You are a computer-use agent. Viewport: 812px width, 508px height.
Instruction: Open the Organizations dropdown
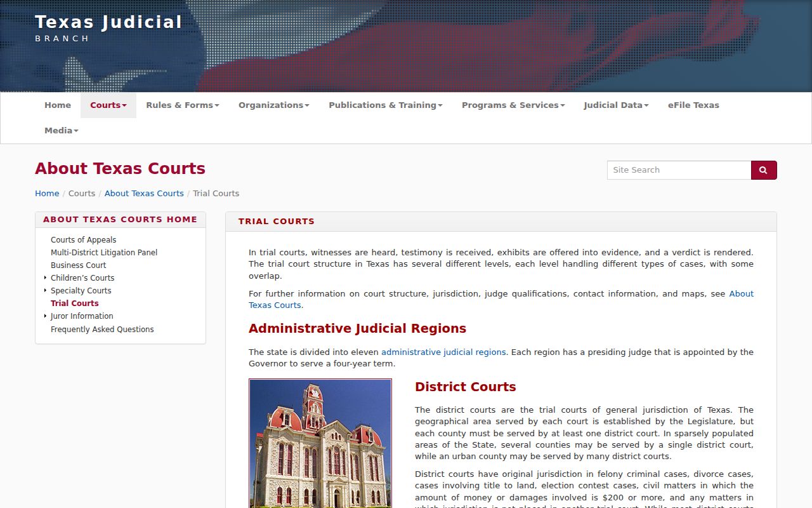(x=274, y=105)
